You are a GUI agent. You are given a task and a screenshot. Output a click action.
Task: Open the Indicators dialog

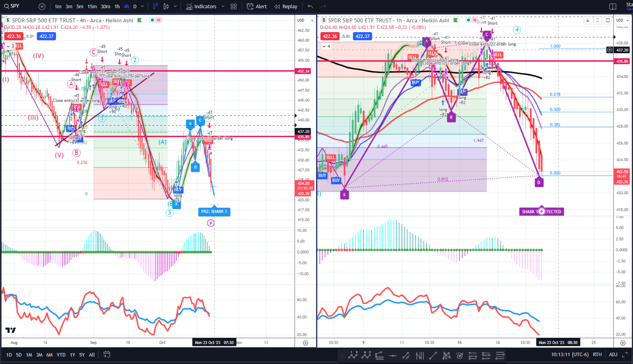tap(201, 6)
